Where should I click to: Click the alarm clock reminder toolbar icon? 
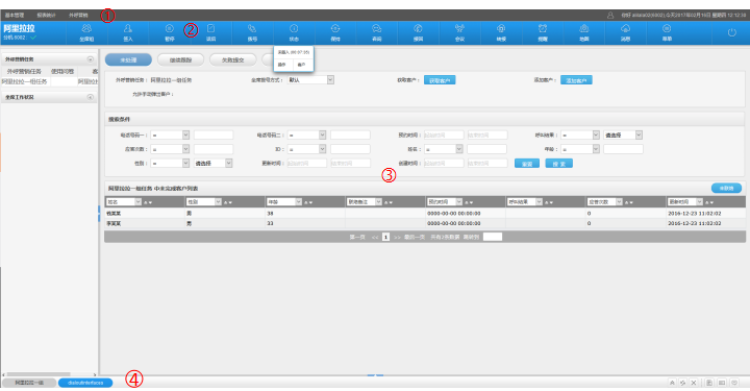point(542,33)
